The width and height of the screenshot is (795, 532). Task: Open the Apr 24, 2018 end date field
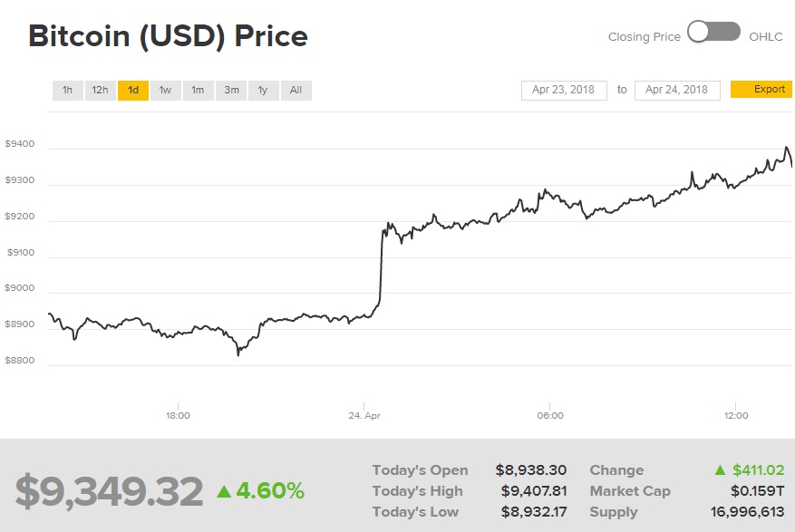click(x=677, y=90)
